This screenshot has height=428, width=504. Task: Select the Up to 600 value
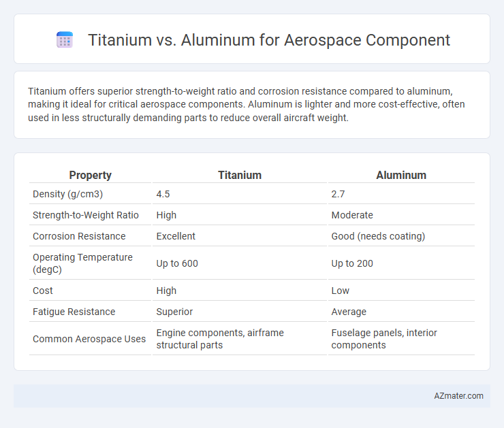(177, 263)
